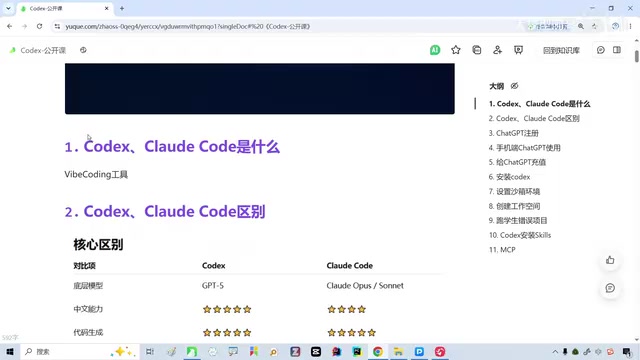The image size is (640, 360).
Task: Jump to outline item 1. Codex、Claude Code是什么
Action: tap(539, 104)
